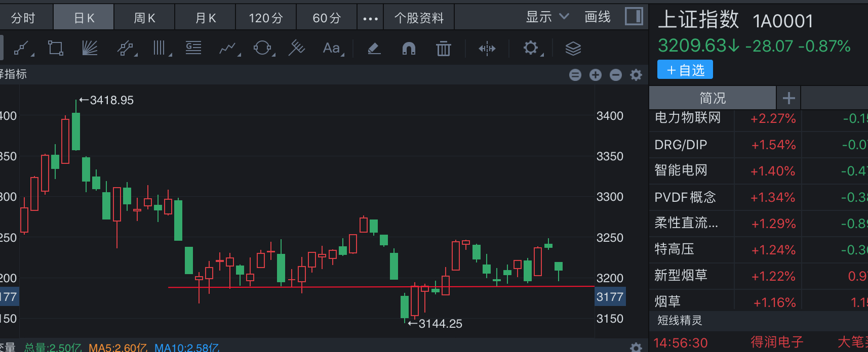Toggle 画线 drawing toolbar

(x=598, y=17)
